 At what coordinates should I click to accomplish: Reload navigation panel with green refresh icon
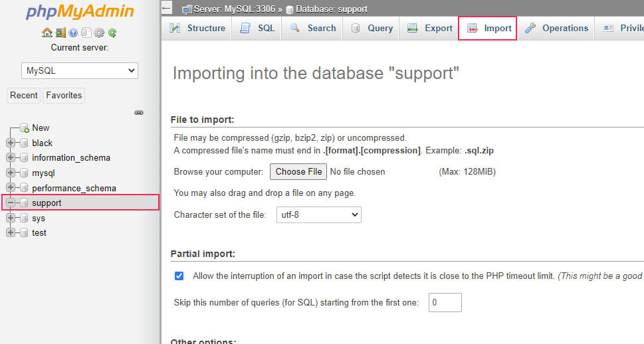coord(112,33)
